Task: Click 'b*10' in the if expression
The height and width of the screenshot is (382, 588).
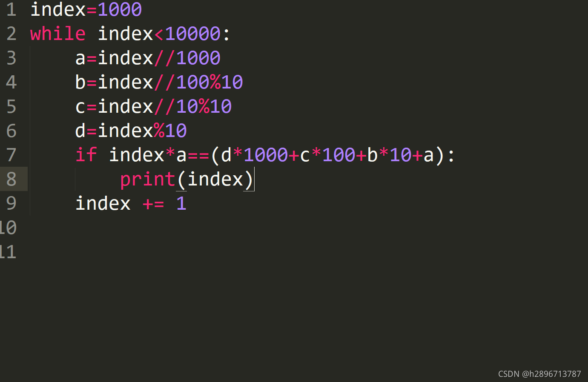Action: click(x=389, y=155)
